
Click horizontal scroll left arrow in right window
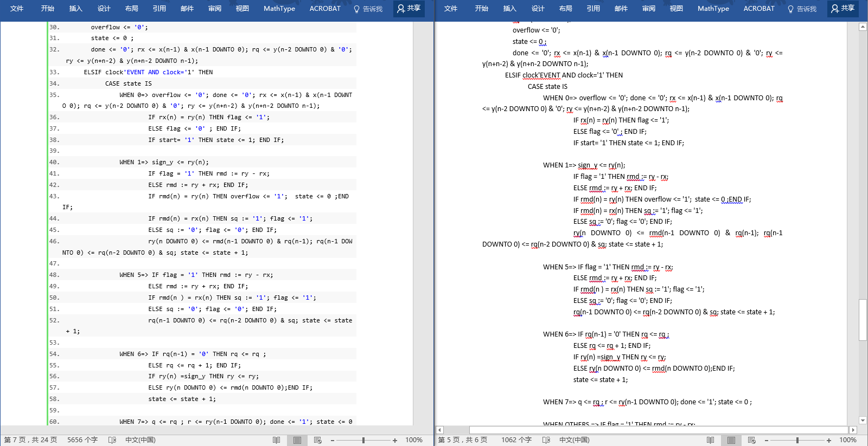(440, 430)
